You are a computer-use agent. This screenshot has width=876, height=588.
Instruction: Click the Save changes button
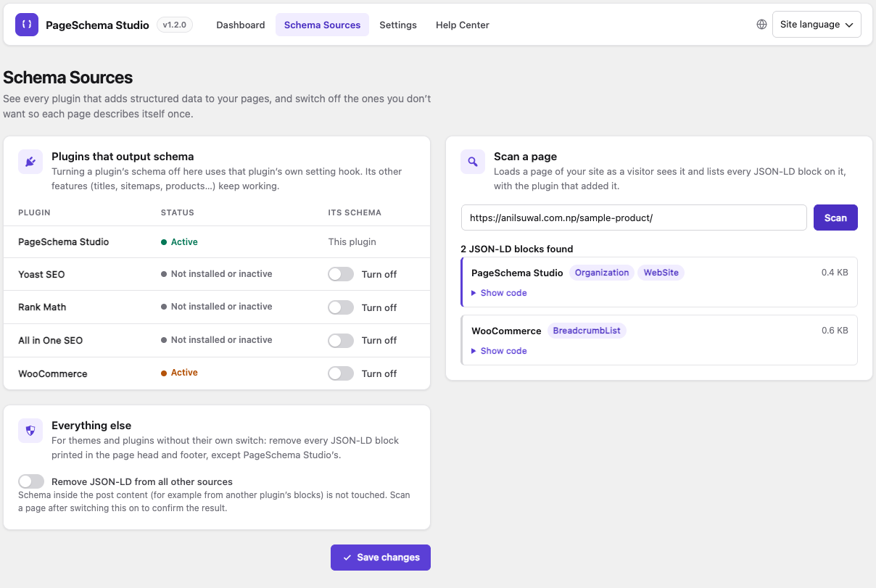pos(381,558)
